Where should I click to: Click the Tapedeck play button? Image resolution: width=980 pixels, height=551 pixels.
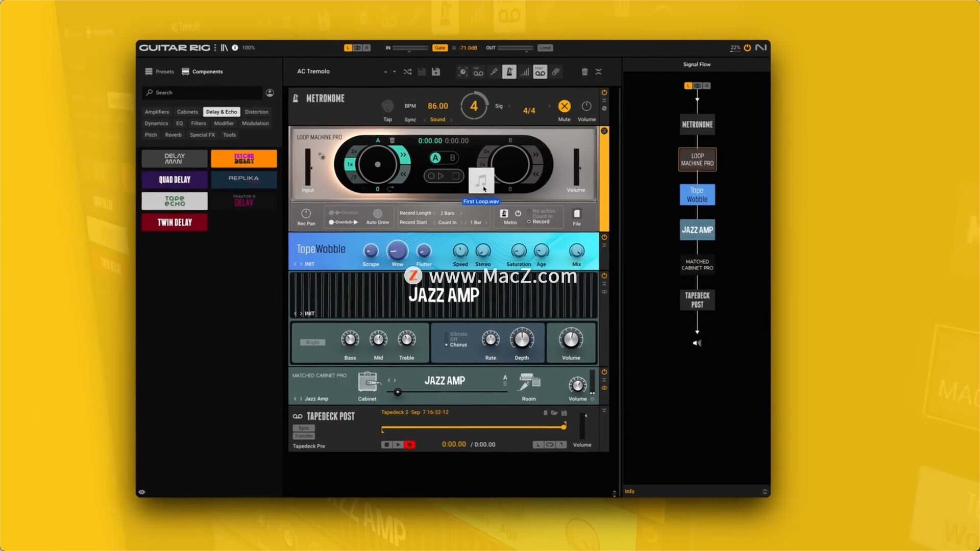(x=399, y=445)
